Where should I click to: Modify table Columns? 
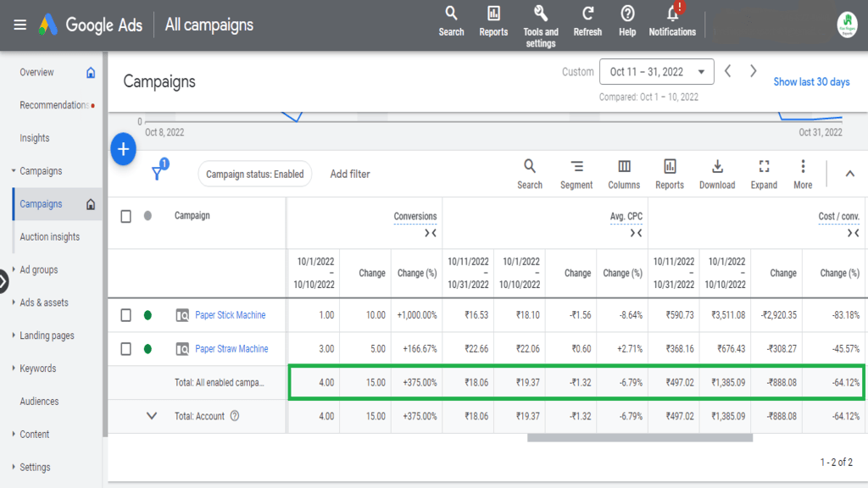tap(624, 175)
